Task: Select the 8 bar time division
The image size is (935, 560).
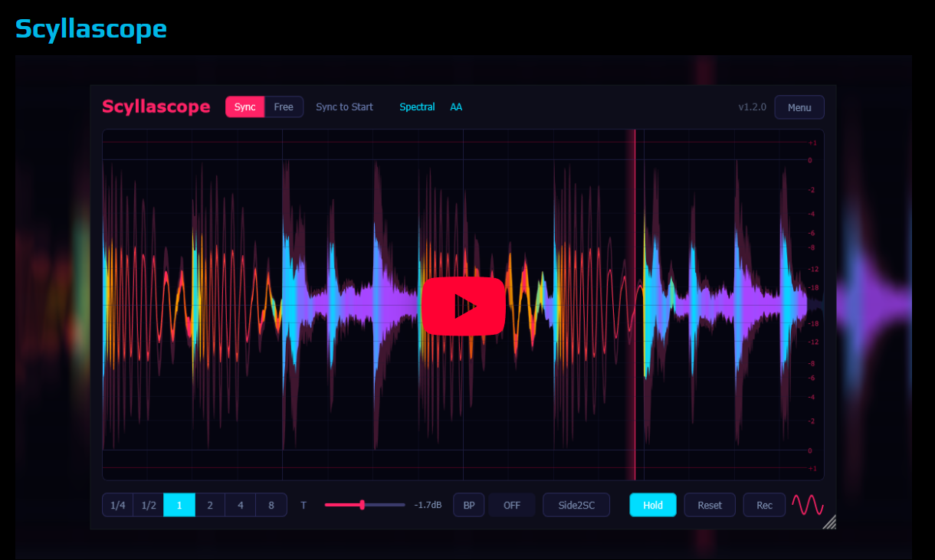Action: pos(271,505)
